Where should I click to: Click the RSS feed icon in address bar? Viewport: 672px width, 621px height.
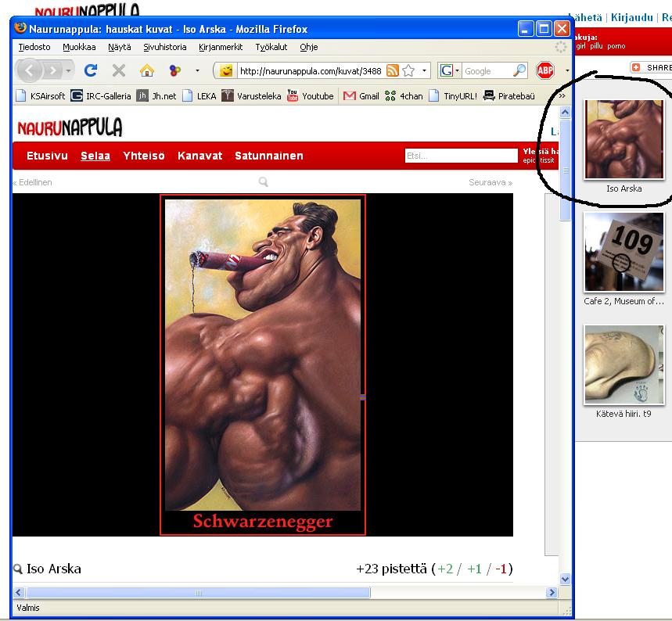pyautogui.click(x=393, y=71)
